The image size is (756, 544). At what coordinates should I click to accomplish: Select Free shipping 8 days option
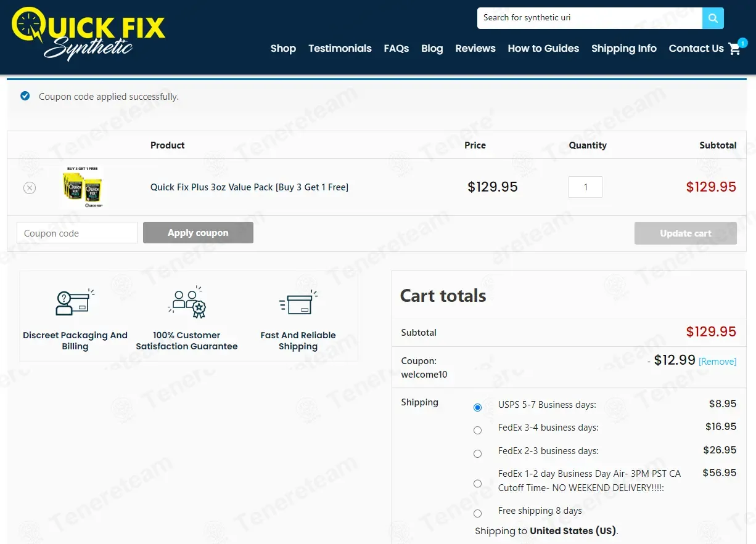(477, 513)
